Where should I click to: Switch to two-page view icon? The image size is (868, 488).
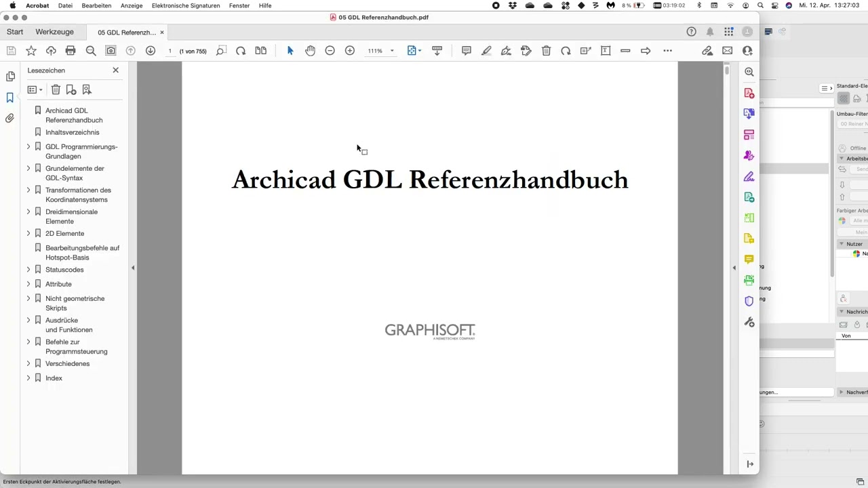coord(260,51)
